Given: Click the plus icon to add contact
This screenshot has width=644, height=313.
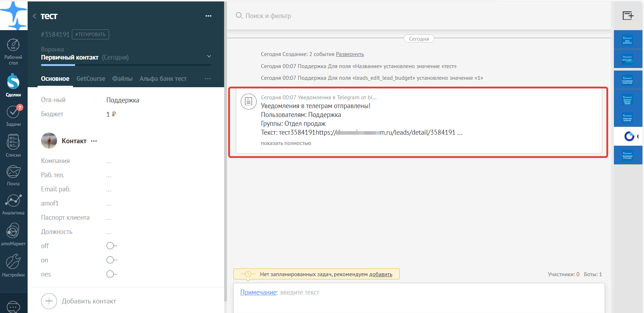Looking at the screenshot, I should [x=49, y=301].
